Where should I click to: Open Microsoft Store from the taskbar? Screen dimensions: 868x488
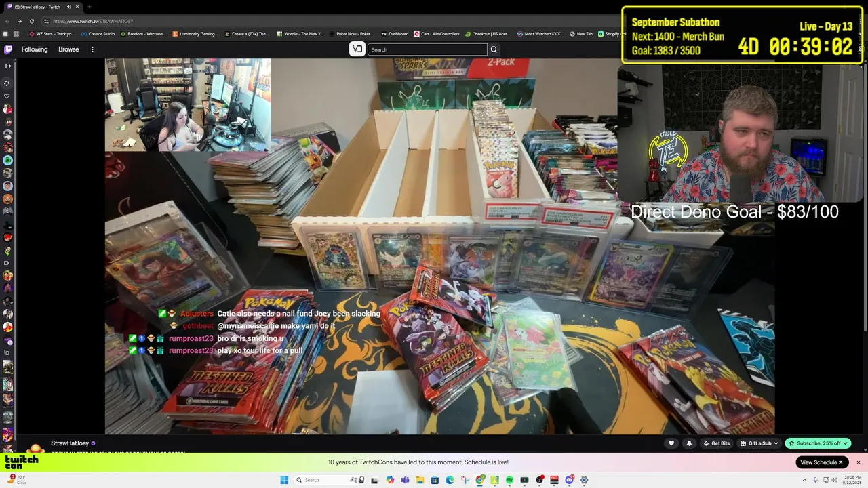[x=435, y=480]
